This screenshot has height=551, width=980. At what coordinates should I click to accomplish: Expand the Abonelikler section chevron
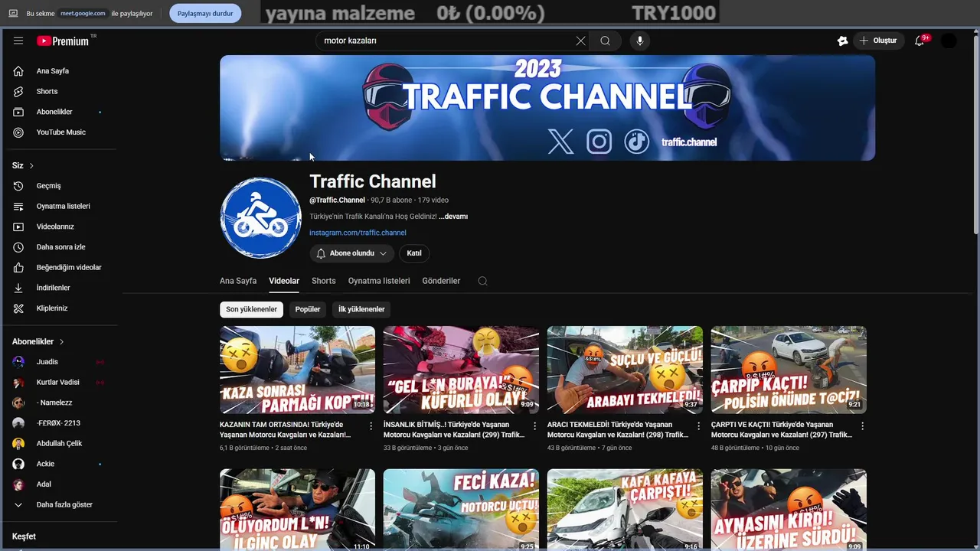61,341
